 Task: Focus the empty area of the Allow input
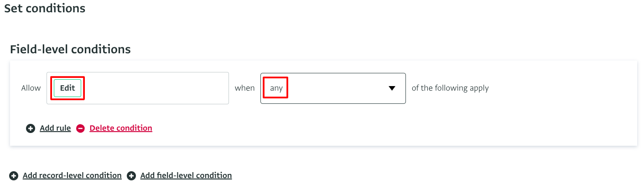click(155, 88)
